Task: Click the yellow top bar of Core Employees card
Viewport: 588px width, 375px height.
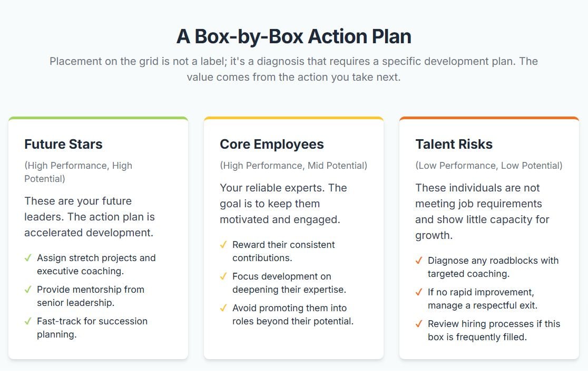Action: click(293, 118)
